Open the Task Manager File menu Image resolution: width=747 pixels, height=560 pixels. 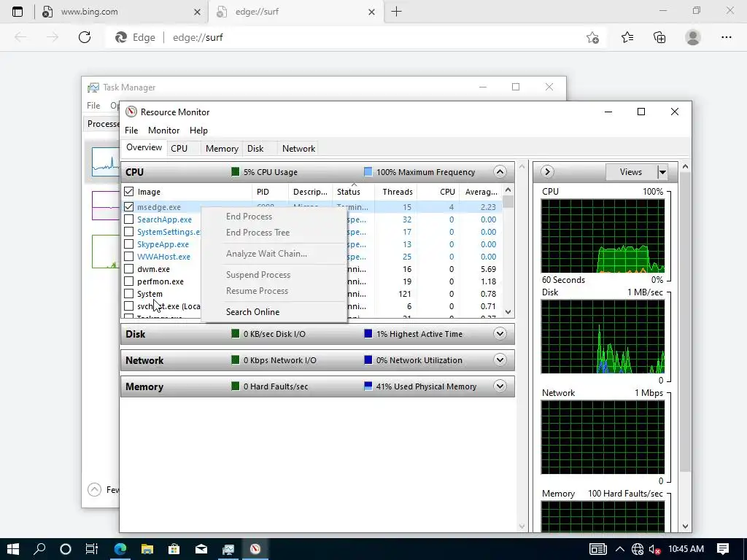click(x=93, y=106)
